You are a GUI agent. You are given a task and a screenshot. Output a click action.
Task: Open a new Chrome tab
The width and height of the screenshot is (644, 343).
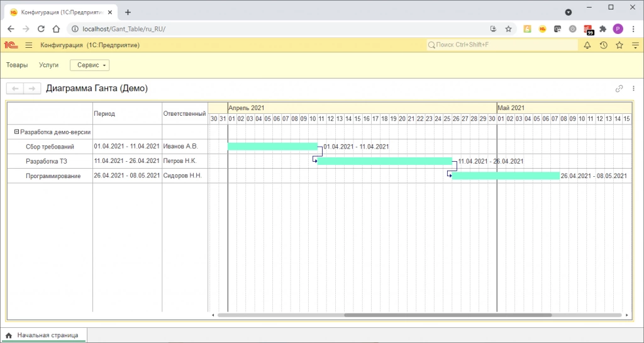point(128,13)
